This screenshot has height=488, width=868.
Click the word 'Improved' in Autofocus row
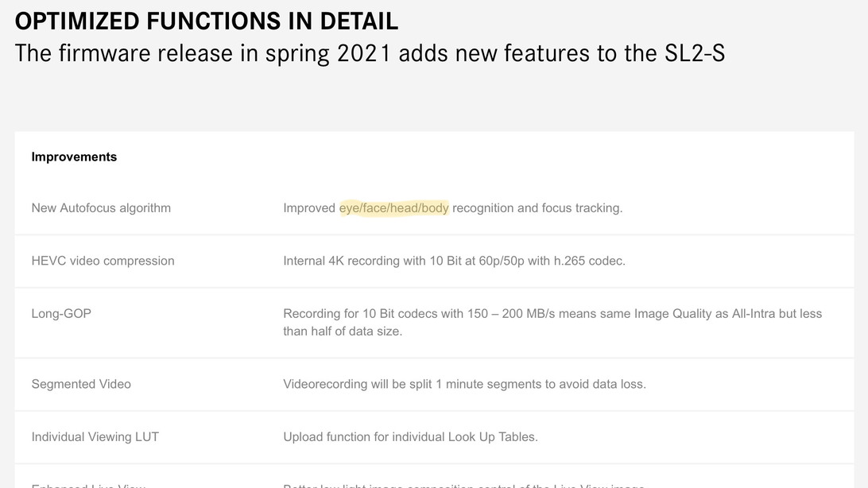[309, 208]
